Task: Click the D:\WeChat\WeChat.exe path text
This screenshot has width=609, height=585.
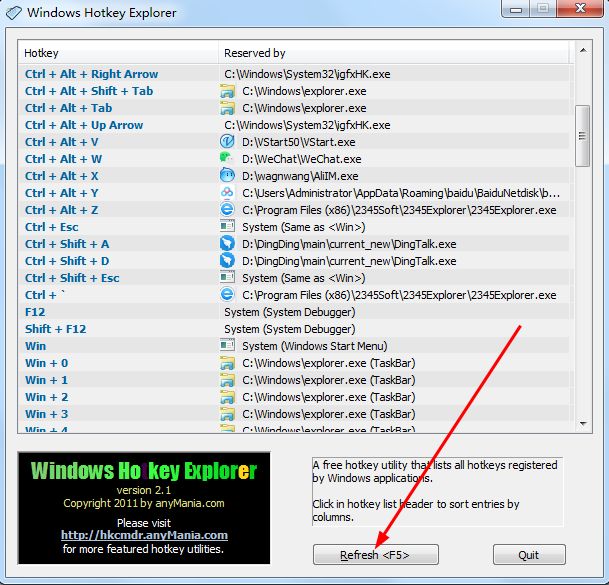Action: tap(302, 159)
